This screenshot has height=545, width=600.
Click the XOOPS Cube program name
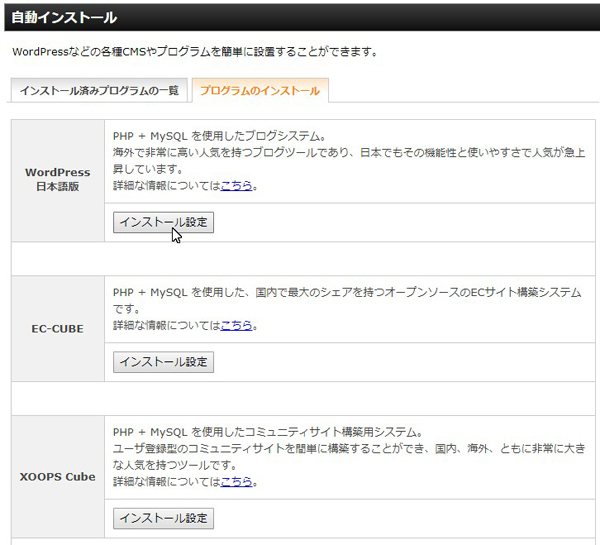(57, 476)
